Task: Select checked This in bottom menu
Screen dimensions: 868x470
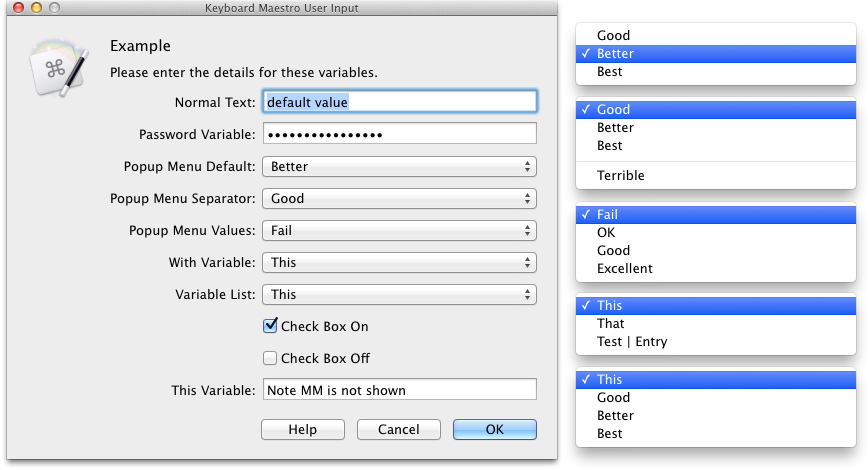Action: tap(716, 380)
